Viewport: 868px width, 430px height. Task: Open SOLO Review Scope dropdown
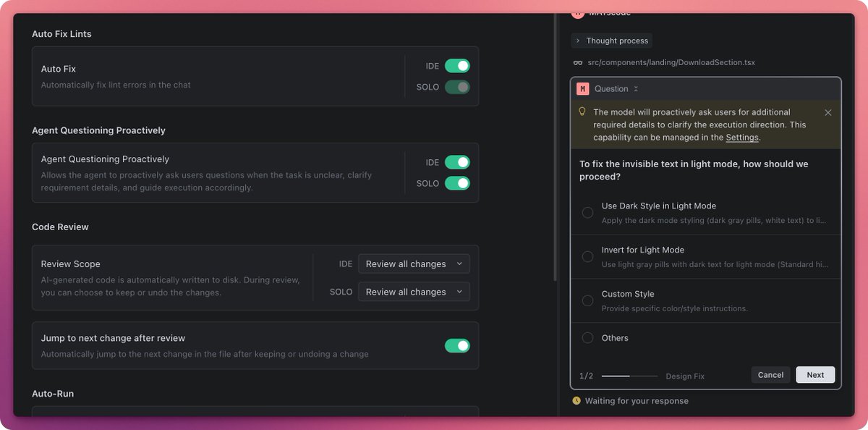click(x=414, y=292)
